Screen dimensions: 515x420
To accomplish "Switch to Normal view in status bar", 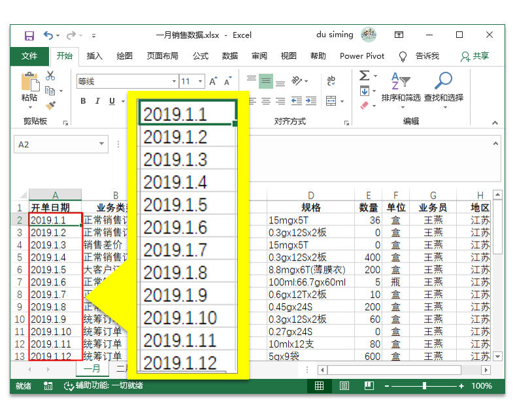I will [x=319, y=385].
